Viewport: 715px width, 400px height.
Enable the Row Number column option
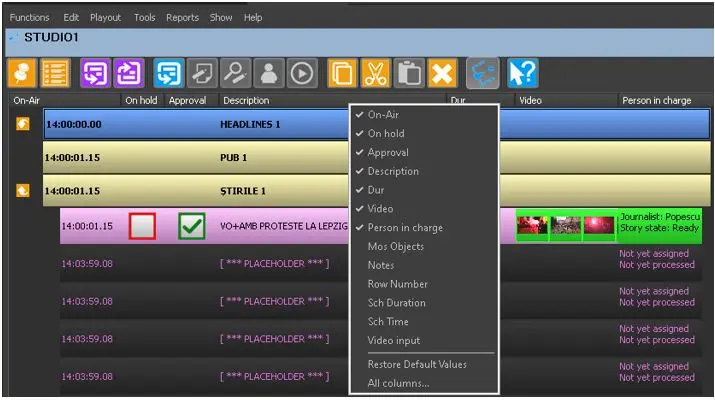tap(396, 284)
